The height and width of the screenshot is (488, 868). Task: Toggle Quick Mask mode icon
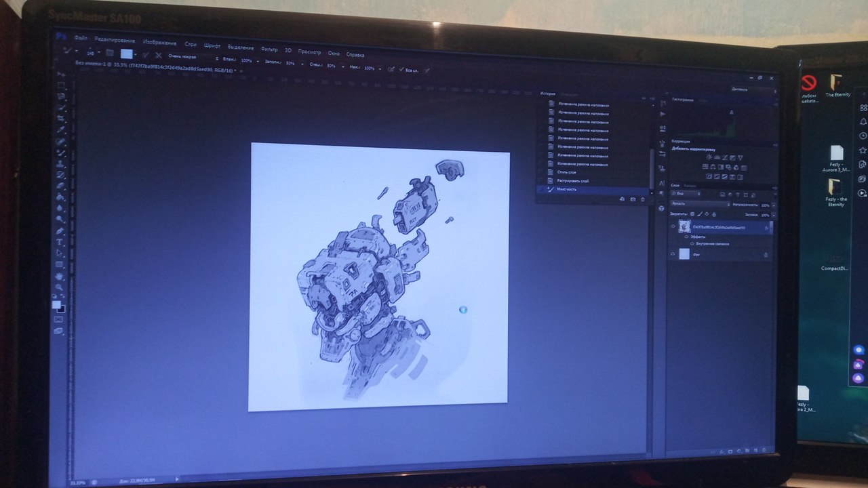(59, 319)
